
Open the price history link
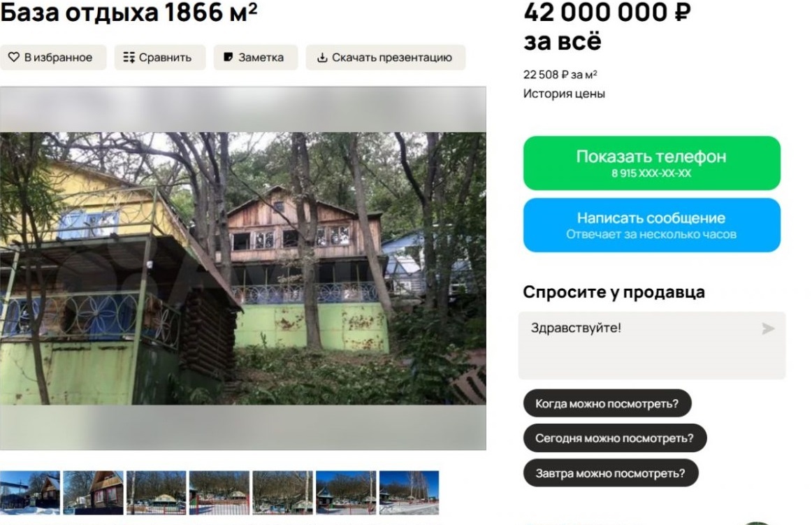pos(564,94)
